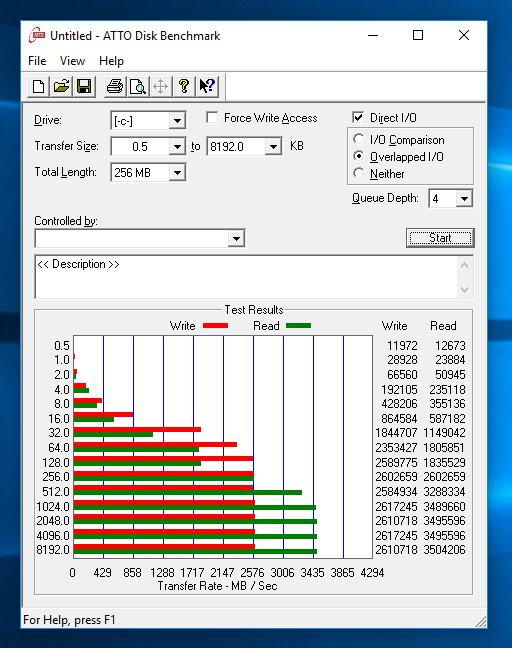Image resolution: width=512 pixels, height=648 pixels.
Task: Click the Print toolbar icon
Action: 115,86
